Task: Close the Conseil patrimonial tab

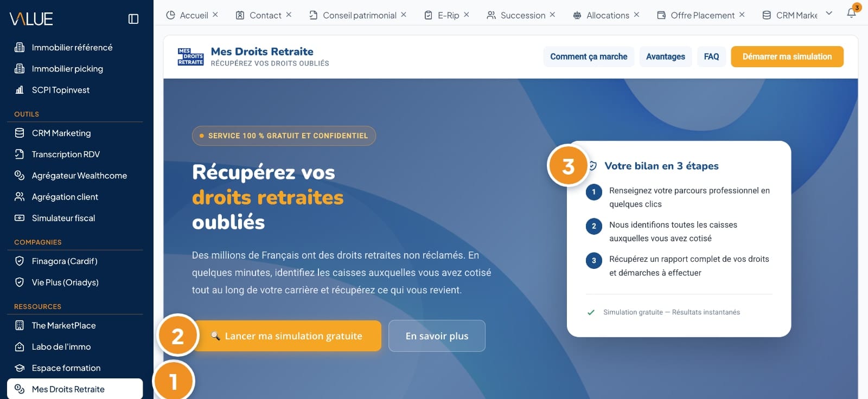Action: click(x=404, y=15)
